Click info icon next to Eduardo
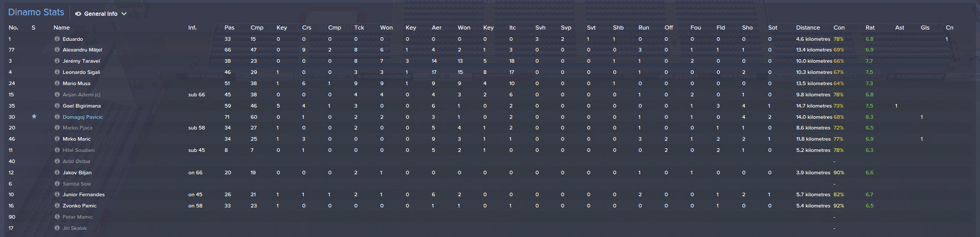Screen dimensions: 980x237 click(x=57, y=39)
